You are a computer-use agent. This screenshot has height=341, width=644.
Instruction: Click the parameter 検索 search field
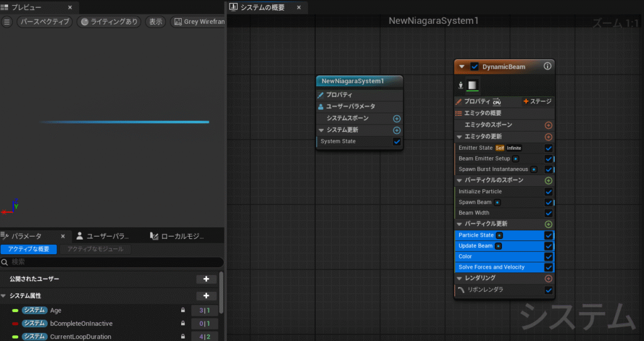click(112, 262)
